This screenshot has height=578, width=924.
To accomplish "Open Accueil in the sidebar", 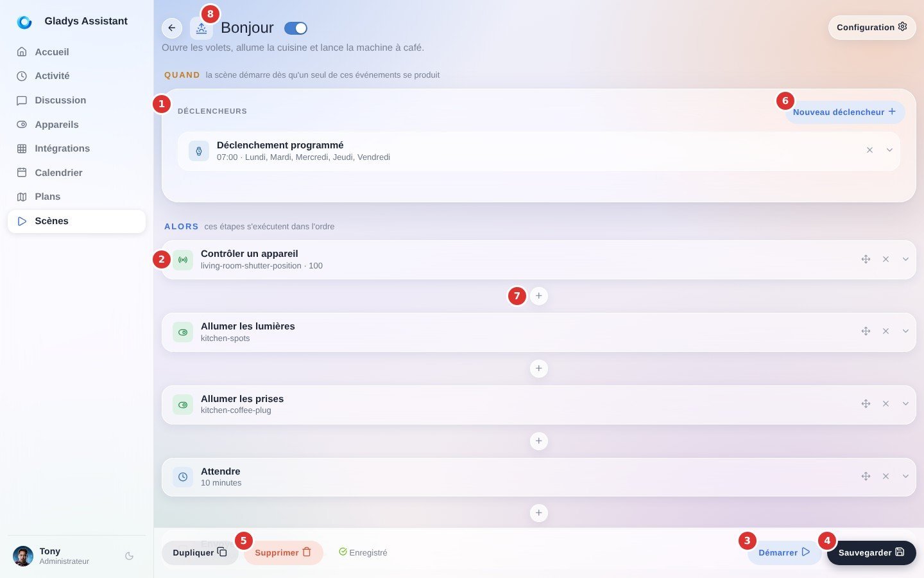I will pyautogui.click(x=76, y=52).
